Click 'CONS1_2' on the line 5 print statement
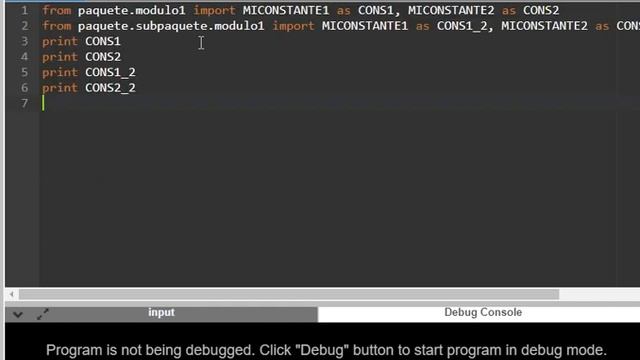640x360 pixels. point(110,73)
